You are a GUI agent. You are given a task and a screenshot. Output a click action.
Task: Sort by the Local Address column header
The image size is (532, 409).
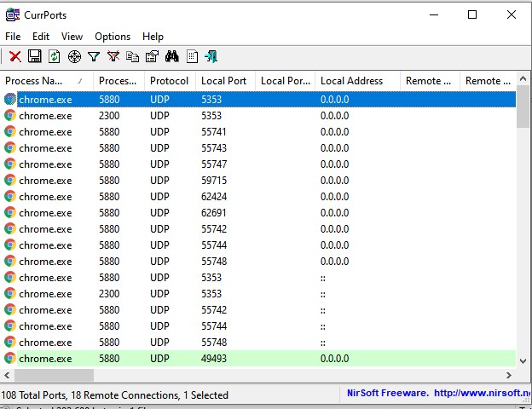click(351, 81)
